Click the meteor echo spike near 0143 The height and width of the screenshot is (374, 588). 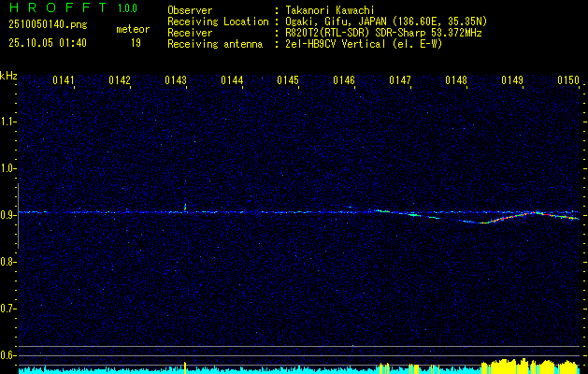coord(185,208)
